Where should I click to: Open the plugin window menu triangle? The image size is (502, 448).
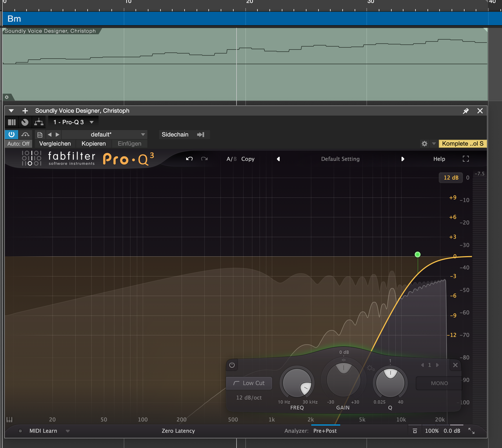tap(11, 111)
